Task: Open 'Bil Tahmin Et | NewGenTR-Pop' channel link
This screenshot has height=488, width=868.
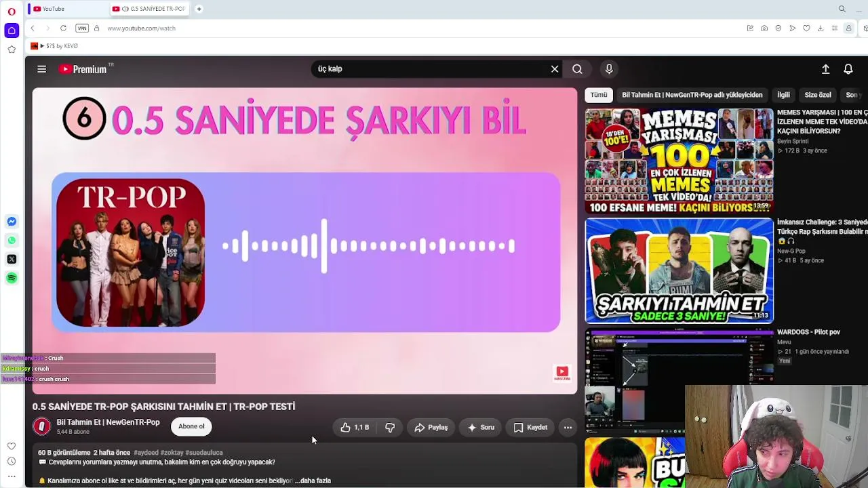Action: pos(108,422)
